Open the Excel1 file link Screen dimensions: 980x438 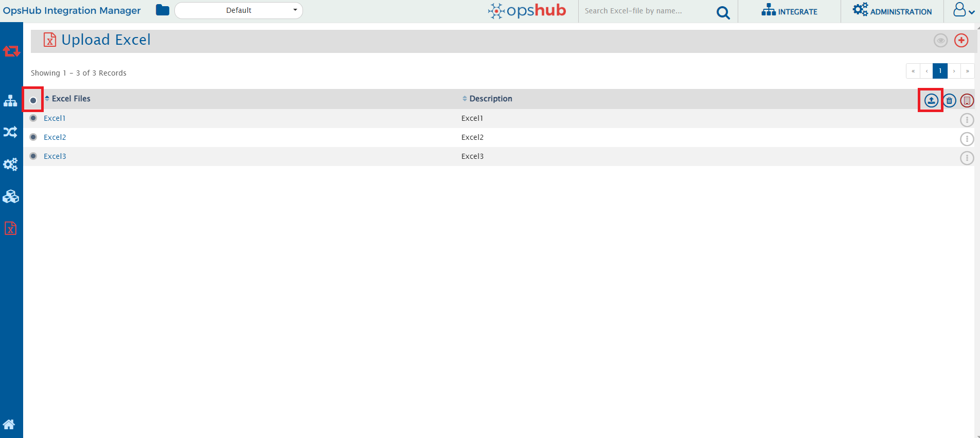click(55, 118)
